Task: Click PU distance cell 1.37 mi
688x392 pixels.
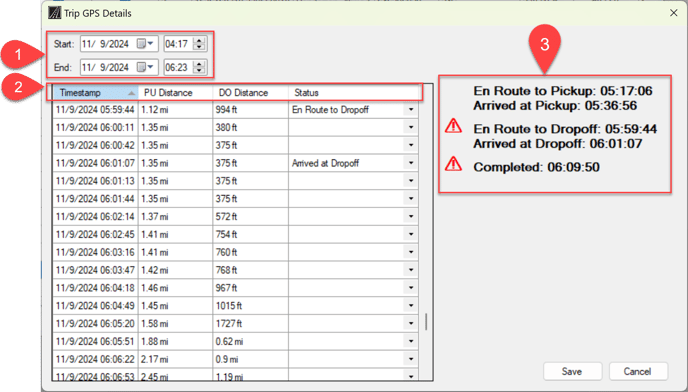Action: [x=176, y=216]
